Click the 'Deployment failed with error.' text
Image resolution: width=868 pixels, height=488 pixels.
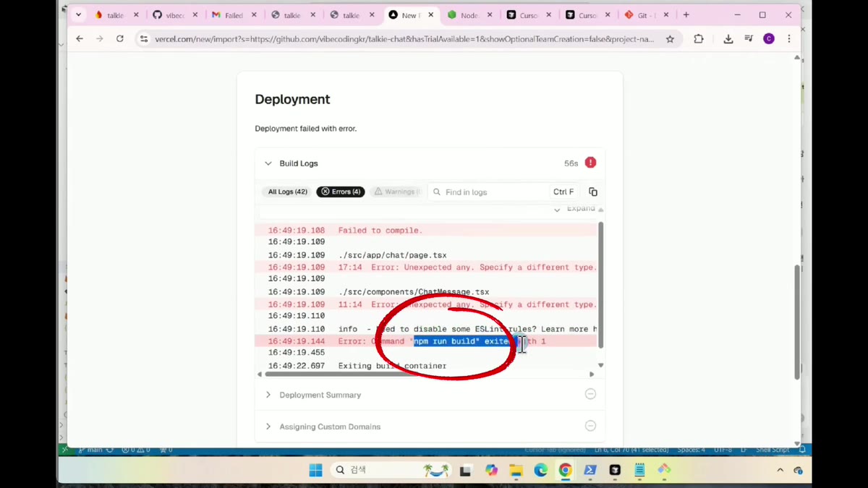click(x=305, y=129)
